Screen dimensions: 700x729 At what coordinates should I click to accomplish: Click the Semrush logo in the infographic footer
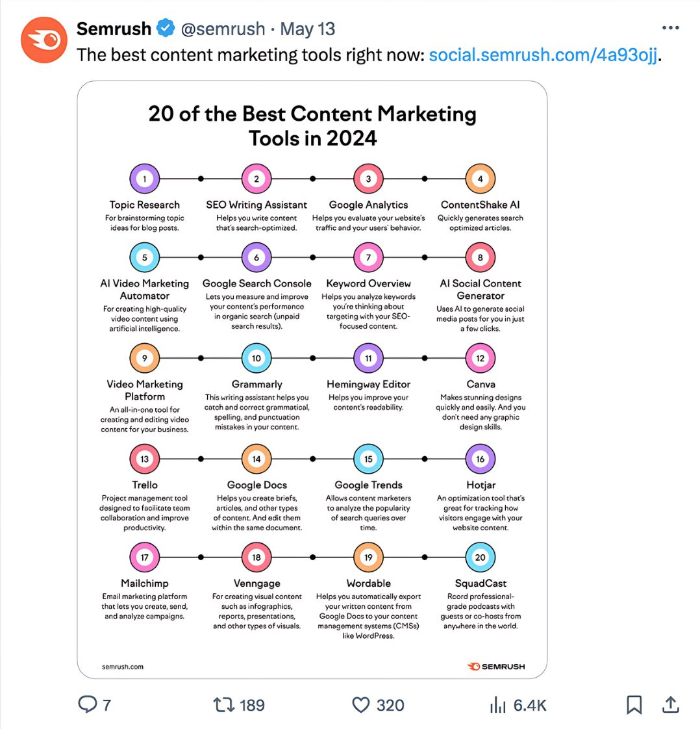point(496,665)
